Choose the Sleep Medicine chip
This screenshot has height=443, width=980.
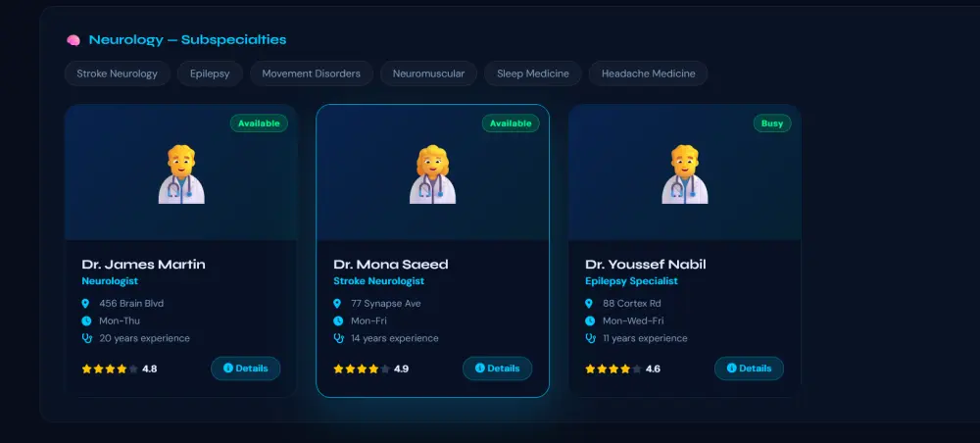pos(533,74)
